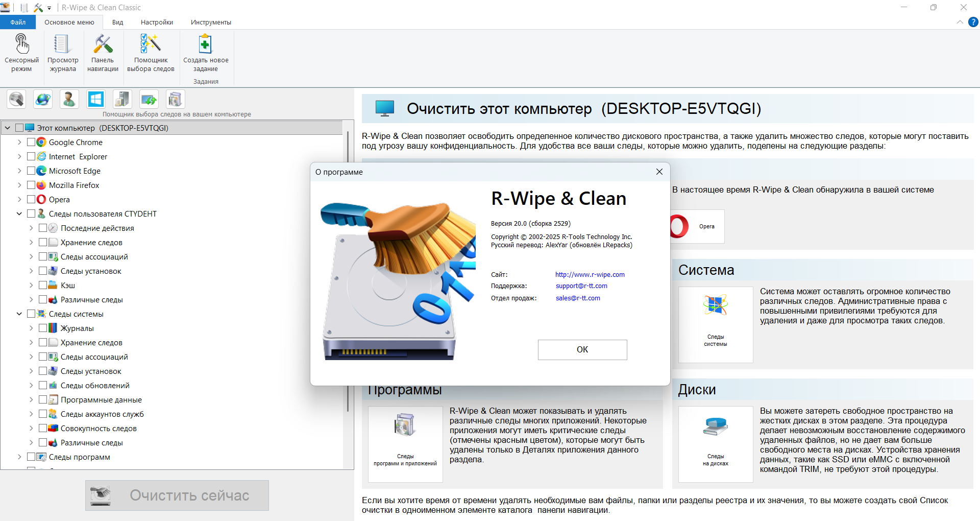Collapse the Следы системы node

point(19,314)
